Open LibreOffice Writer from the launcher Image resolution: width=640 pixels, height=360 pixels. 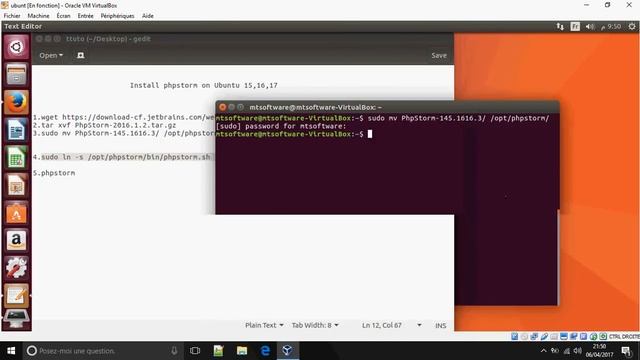tap(16, 130)
